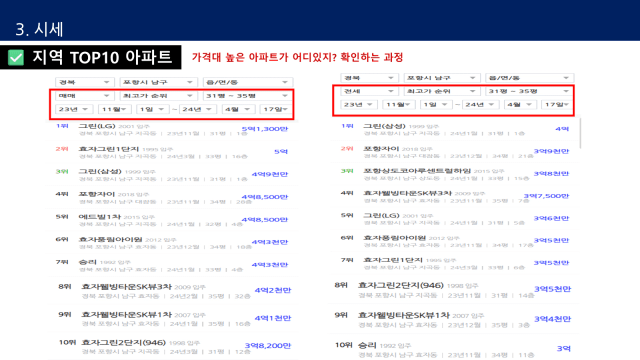This screenshot has height=360, width=640.
Task: Click the 3억9천만 price of 포항자이
Action: coord(551,151)
